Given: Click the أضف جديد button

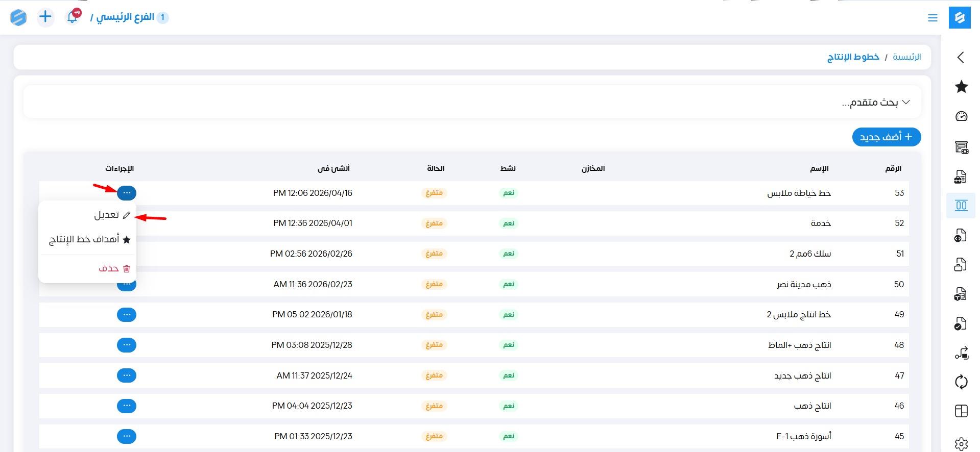Looking at the screenshot, I should point(886,137).
